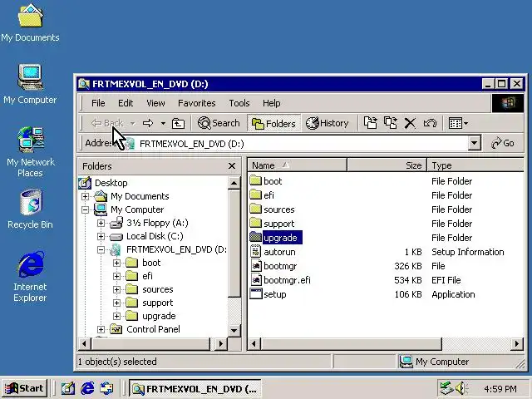Click the Delete X toolbar icon
This screenshot has width=532, height=399.
(410, 123)
